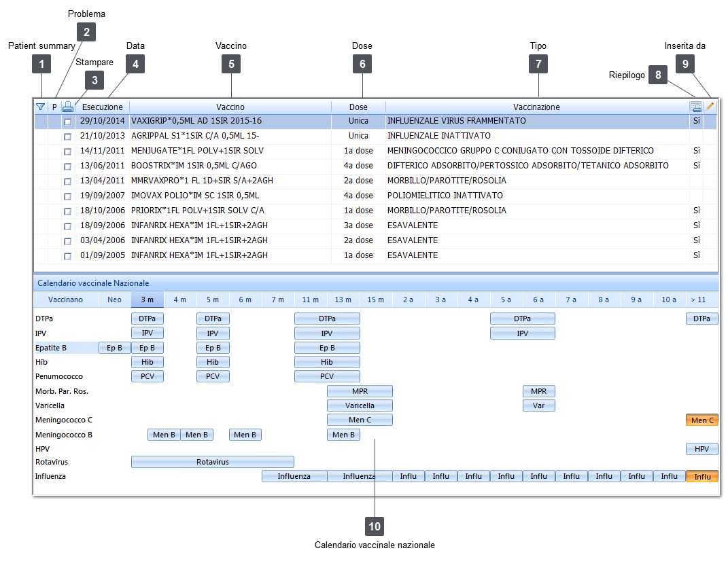
Task: Click the printer icon in the column header
Action: pyautogui.click(x=68, y=107)
